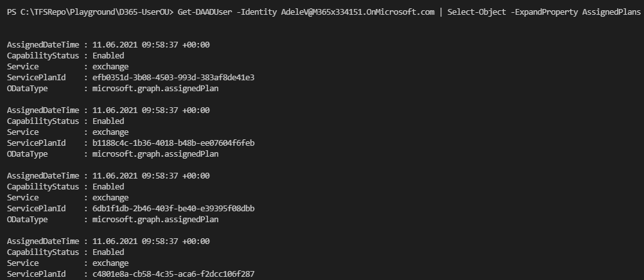The image size is (644, 280).
Task: Click the second block's exchange service value
Action: pos(110,132)
